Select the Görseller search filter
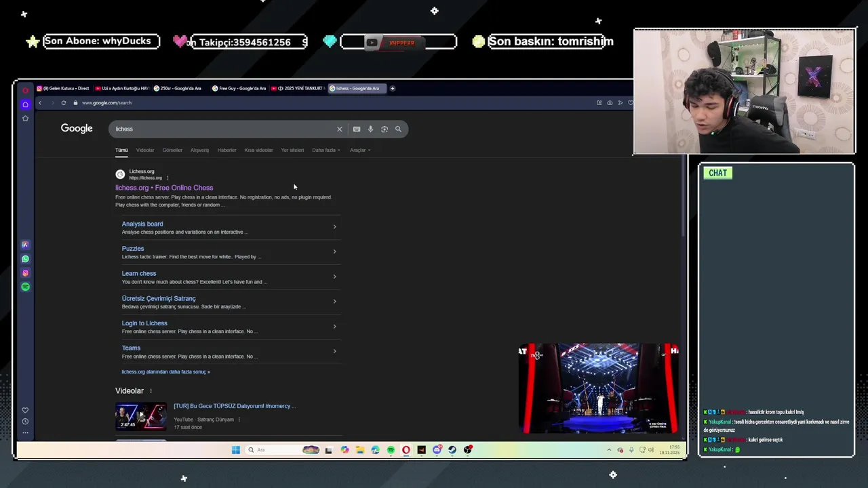The image size is (868, 488). (172, 150)
